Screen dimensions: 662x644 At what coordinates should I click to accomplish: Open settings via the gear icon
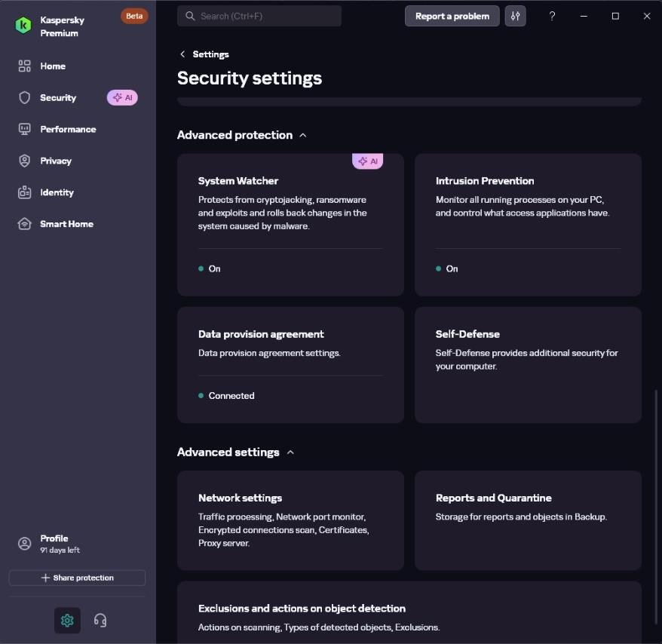[67, 621]
